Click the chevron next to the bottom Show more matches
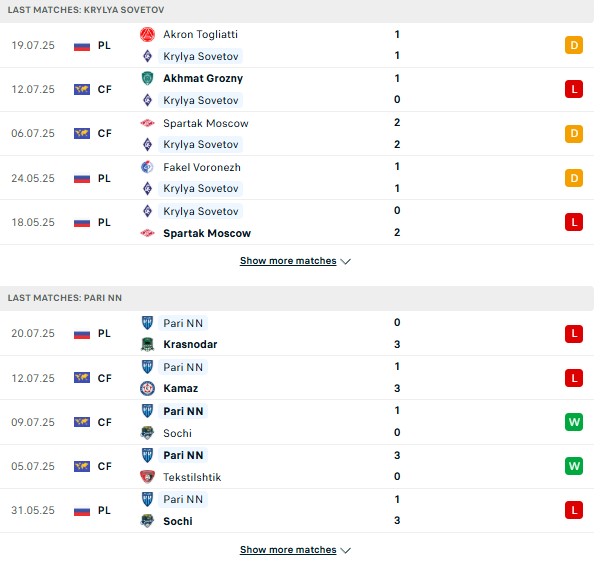 pos(346,550)
